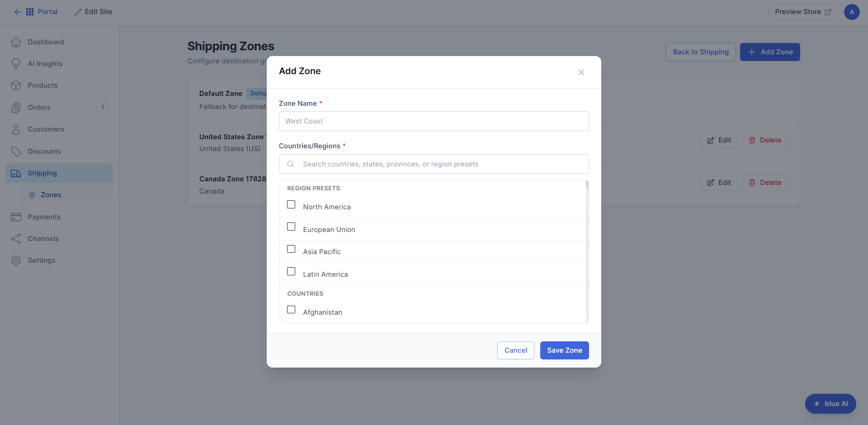Check the European Union preset

pos(291,227)
